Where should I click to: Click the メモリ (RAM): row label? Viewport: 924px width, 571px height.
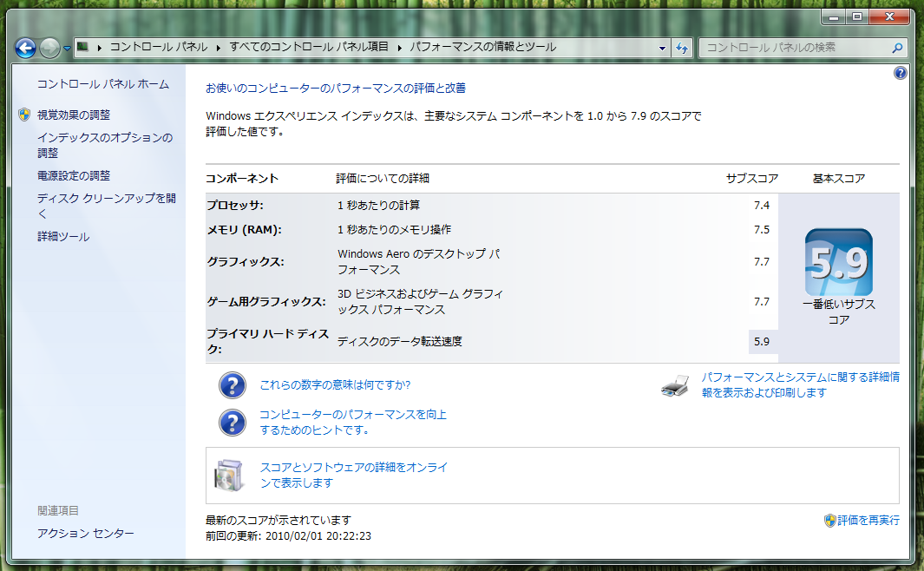pyautogui.click(x=244, y=230)
